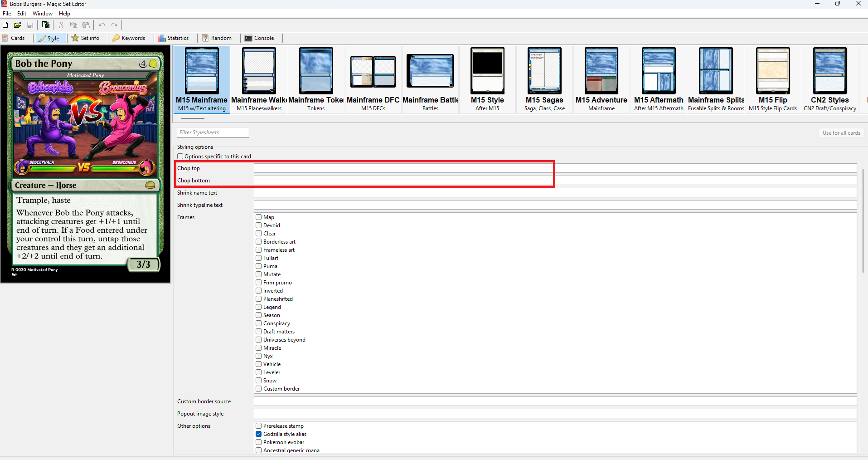868x460 pixels.
Task: Select the M15 Mainframe stylesheet
Action: (x=202, y=79)
